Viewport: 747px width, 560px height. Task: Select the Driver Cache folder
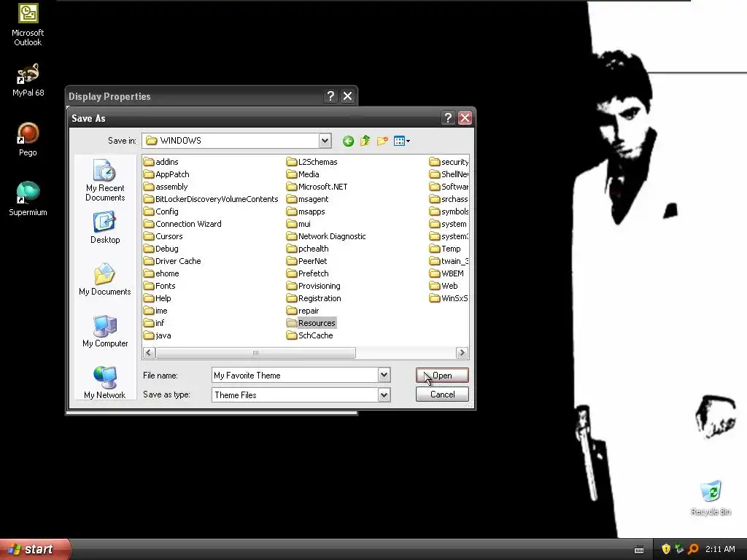pos(172,261)
